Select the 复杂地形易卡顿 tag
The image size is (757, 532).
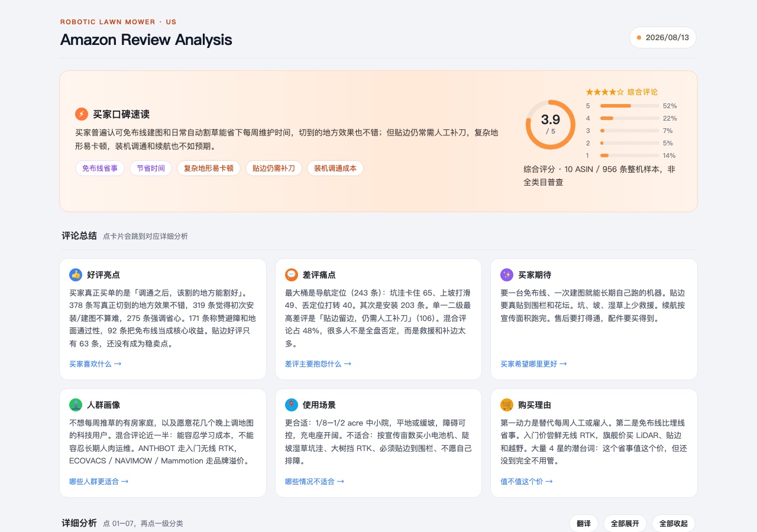pyautogui.click(x=209, y=168)
